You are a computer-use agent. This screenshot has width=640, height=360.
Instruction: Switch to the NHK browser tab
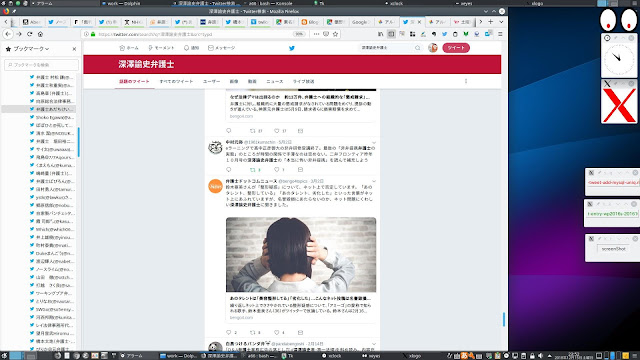(133, 22)
